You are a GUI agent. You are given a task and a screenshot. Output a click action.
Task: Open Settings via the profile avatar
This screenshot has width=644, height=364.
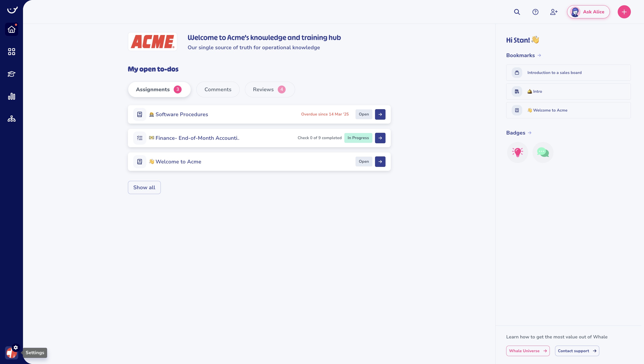12,352
